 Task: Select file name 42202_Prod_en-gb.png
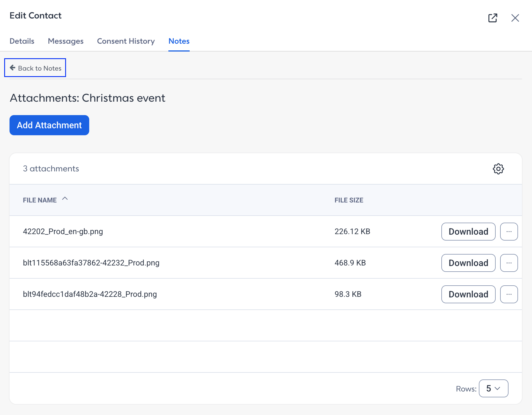click(63, 232)
